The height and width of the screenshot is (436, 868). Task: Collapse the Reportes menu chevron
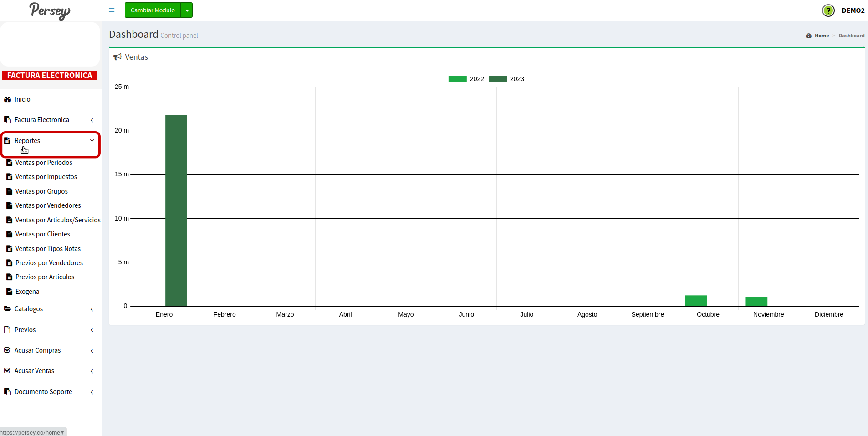click(92, 141)
